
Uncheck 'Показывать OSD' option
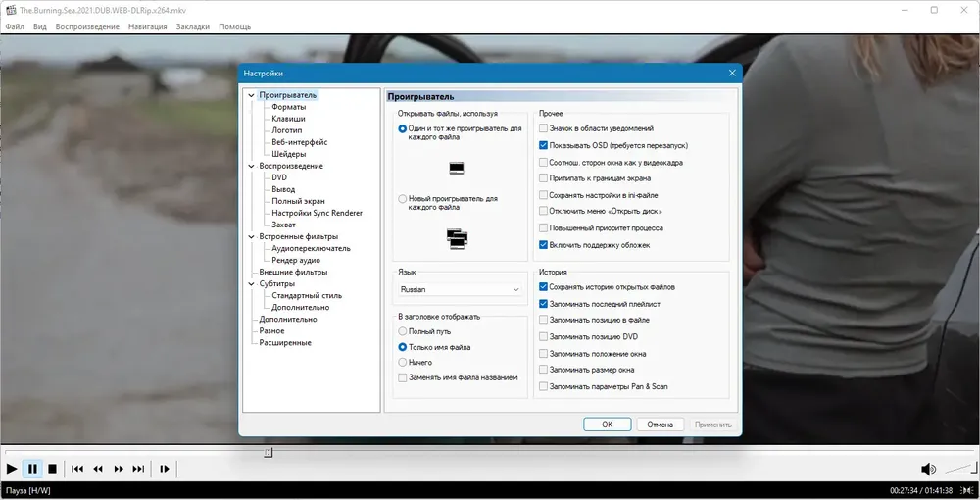543,145
